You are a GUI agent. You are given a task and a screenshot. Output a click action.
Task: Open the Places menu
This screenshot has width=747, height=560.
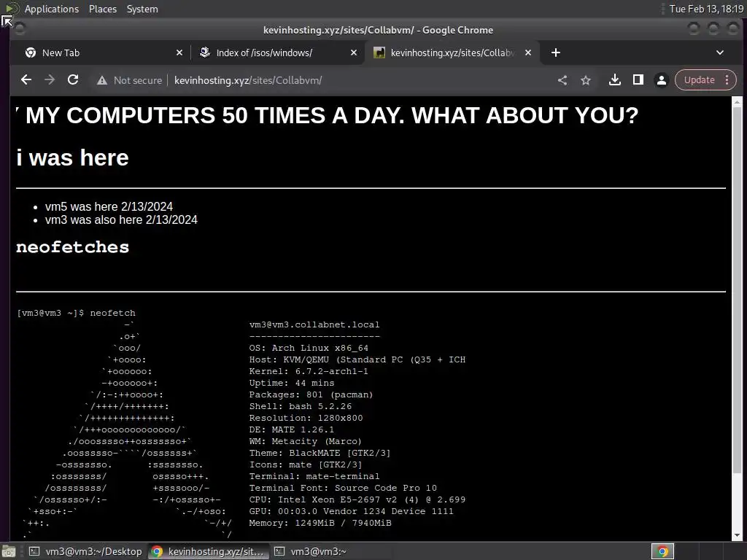tap(102, 9)
